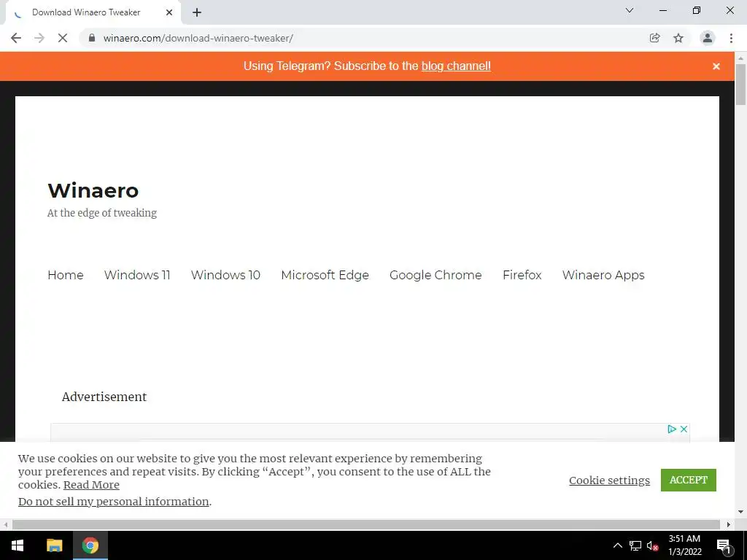The image size is (747, 560).
Task: Click the muted volume tray icon
Action: 653,545
